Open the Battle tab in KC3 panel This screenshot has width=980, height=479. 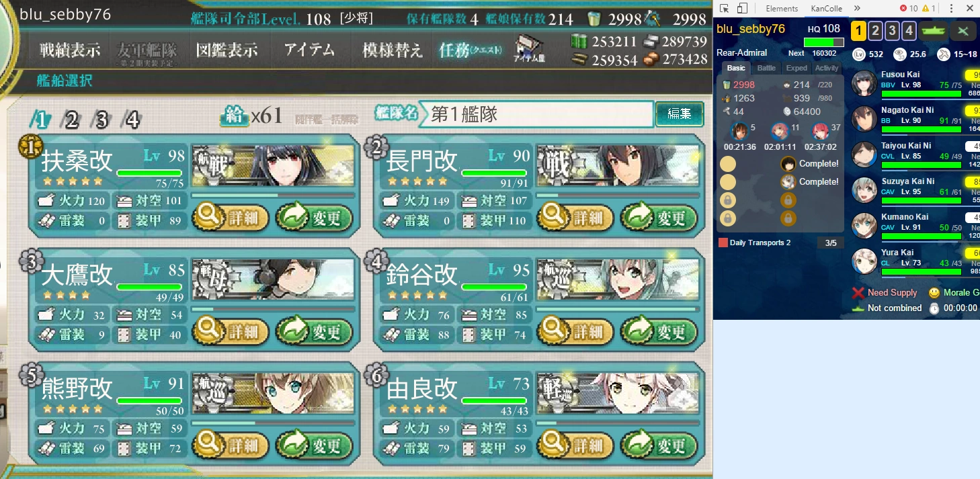click(x=766, y=68)
